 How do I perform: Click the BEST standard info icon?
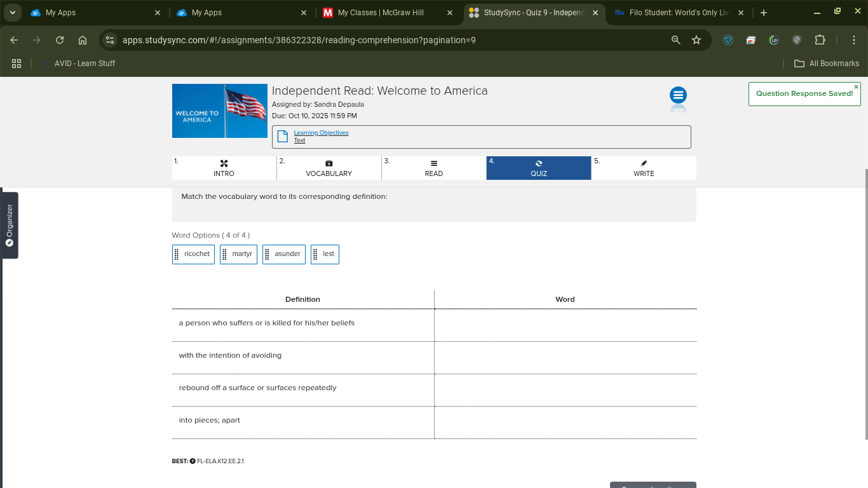(x=193, y=461)
